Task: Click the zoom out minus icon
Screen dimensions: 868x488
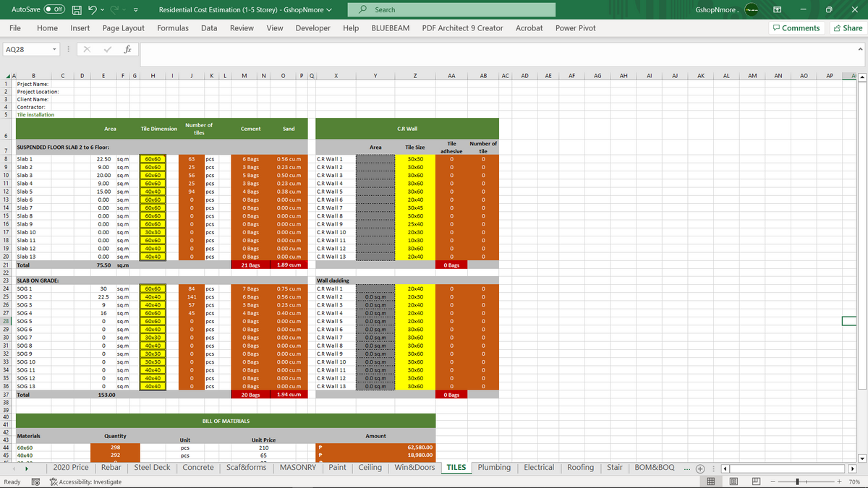Action: point(773,481)
